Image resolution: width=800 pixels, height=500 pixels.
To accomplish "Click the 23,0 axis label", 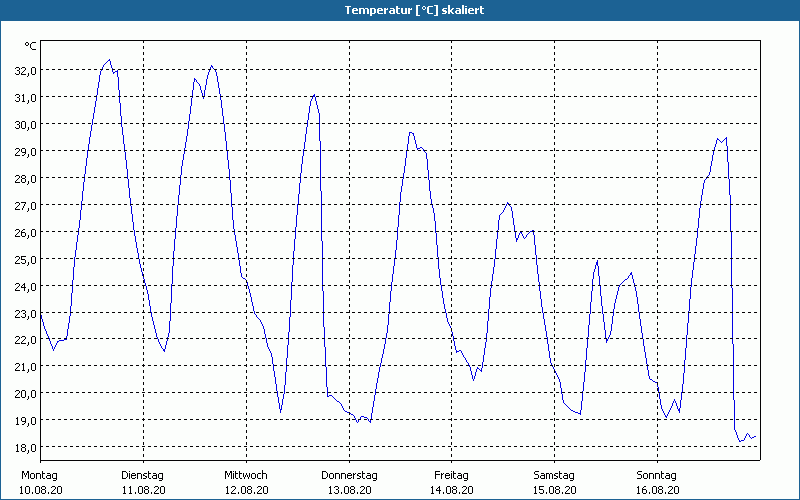I will [26, 313].
